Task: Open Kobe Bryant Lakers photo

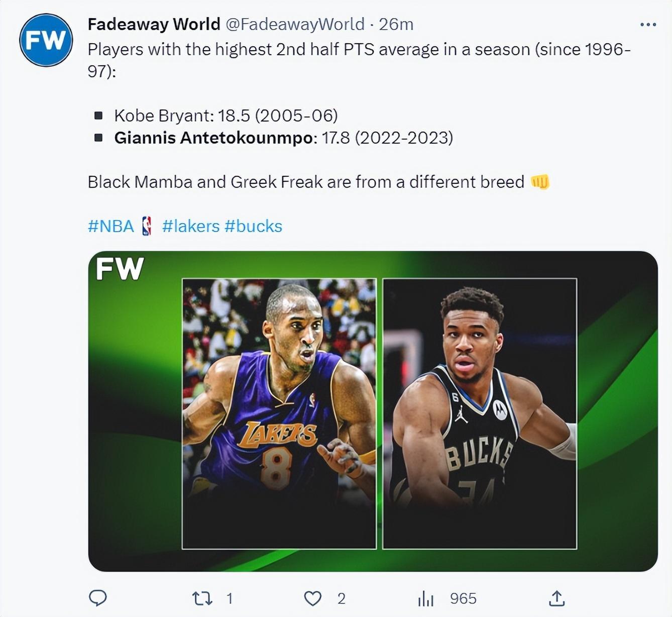Action: [279, 414]
